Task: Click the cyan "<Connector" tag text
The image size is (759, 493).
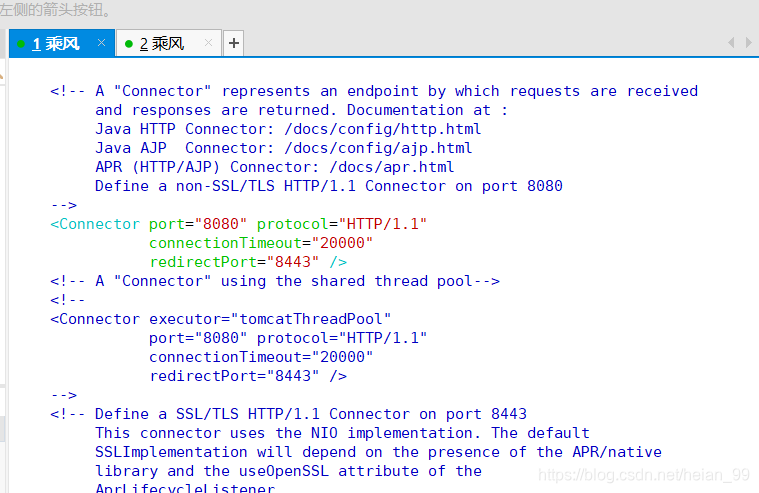Action: [95, 224]
